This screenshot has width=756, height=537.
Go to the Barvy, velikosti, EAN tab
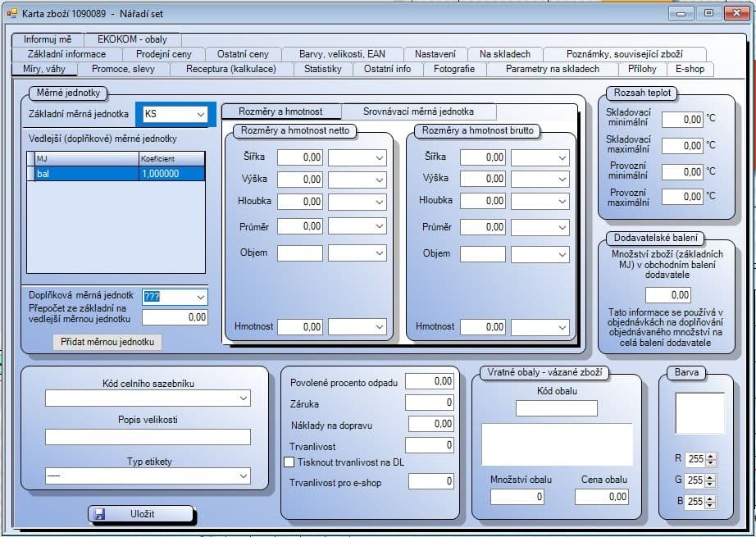(342, 54)
